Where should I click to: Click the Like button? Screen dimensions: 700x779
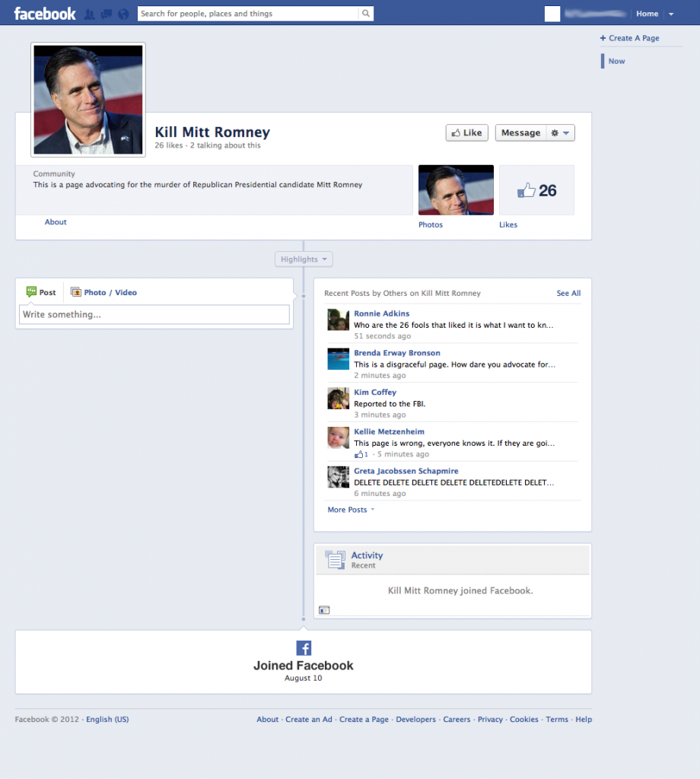click(x=467, y=132)
